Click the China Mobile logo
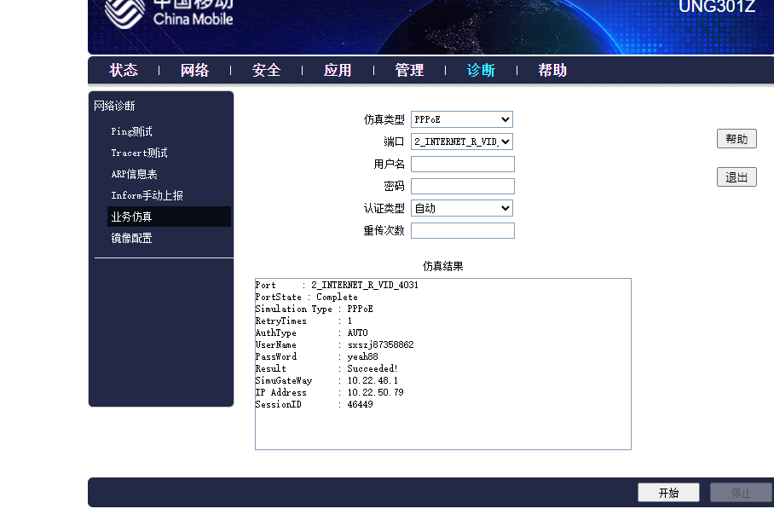 167,13
